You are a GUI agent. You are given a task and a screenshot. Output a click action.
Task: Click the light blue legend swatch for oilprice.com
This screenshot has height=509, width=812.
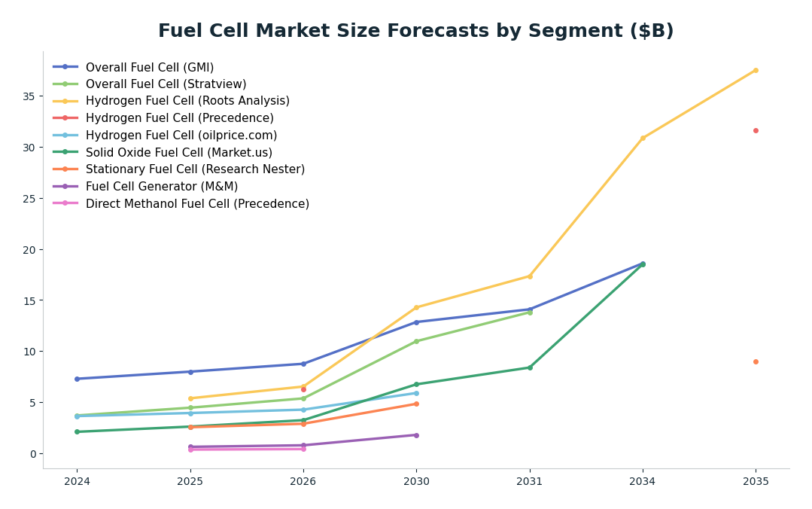[65, 135]
